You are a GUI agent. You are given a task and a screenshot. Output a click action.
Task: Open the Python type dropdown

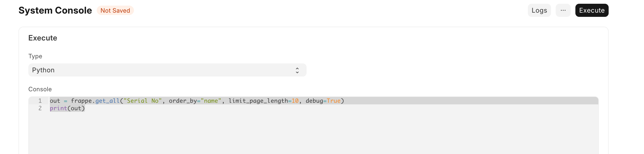click(x=167, y=70)
